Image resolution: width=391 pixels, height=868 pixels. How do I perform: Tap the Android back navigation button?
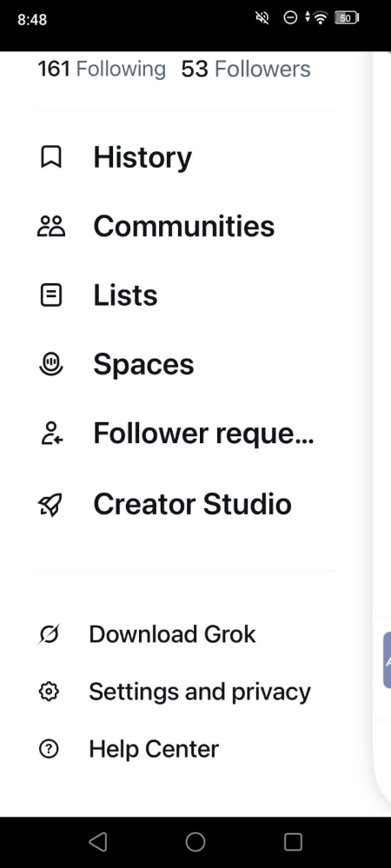[x=97, y=842]
